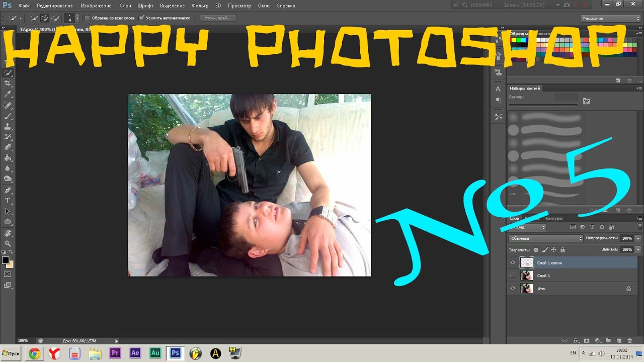Select the Blur tool
Screen dimensions: 644x362
[8, 168]
